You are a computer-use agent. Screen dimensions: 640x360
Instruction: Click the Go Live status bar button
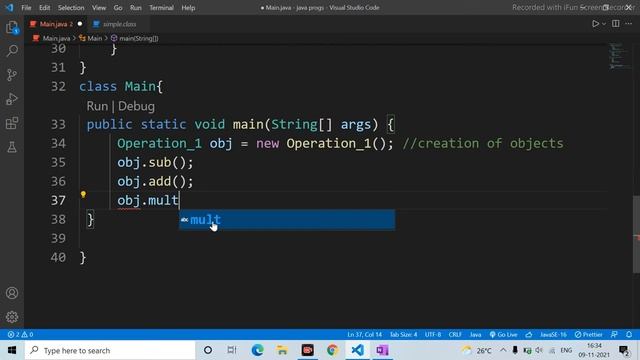[503, 334]
